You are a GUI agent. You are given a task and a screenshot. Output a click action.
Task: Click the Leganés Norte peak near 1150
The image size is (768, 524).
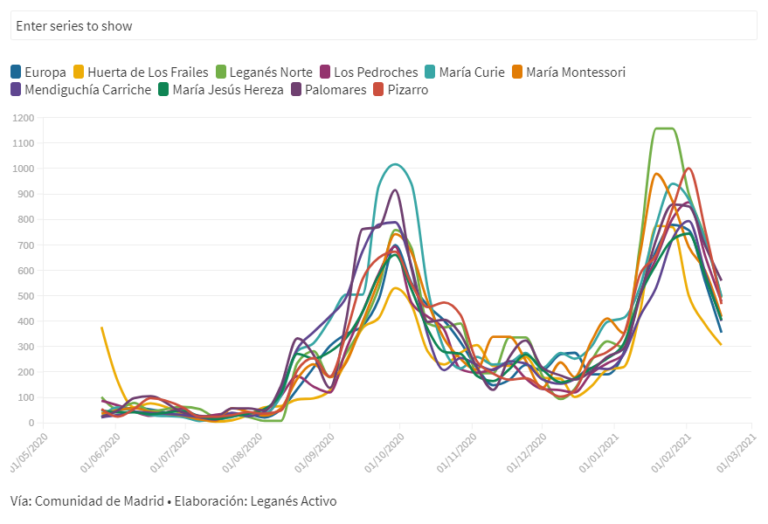click(665, 129)
